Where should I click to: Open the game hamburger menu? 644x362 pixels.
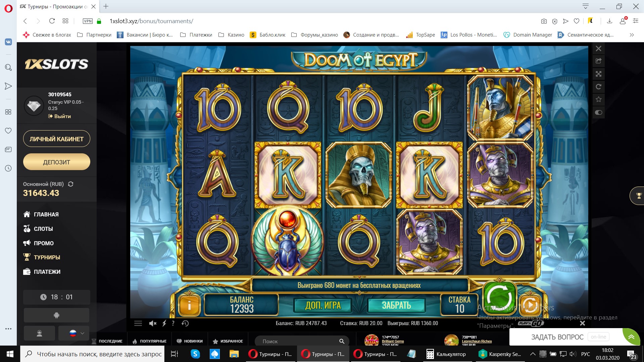[x=138, y=323]
